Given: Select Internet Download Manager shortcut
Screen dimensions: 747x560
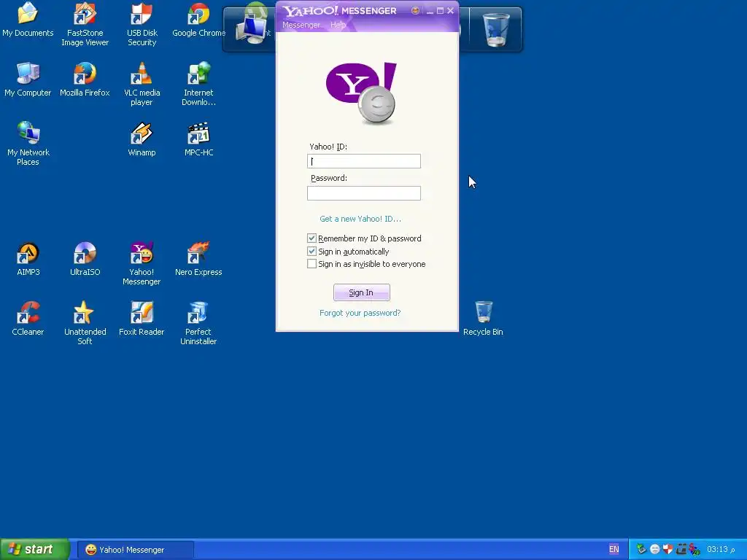Looking at the screenshot, I should pos(198,85).
